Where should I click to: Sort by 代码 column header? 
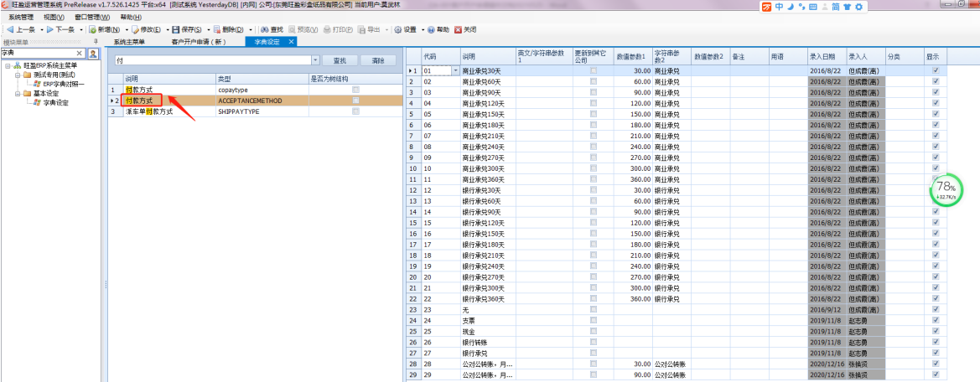(x=441, y=56)
